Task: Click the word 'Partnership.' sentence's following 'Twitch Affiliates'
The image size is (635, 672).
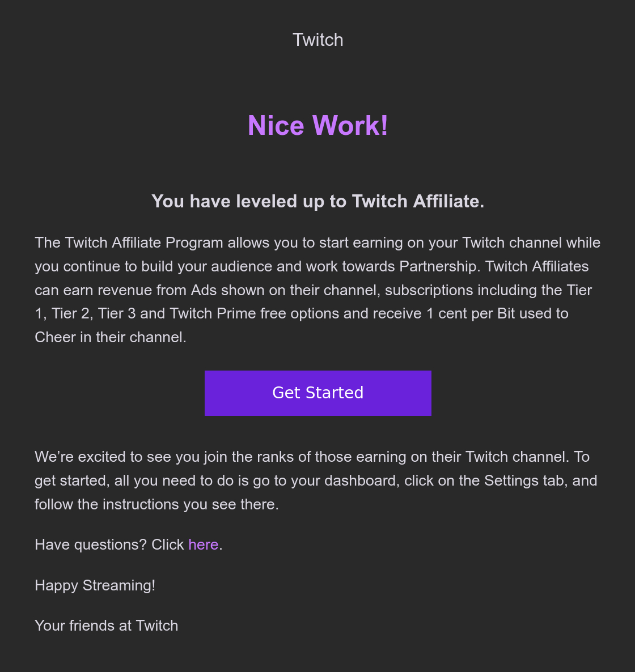Action: coord(536,266)
